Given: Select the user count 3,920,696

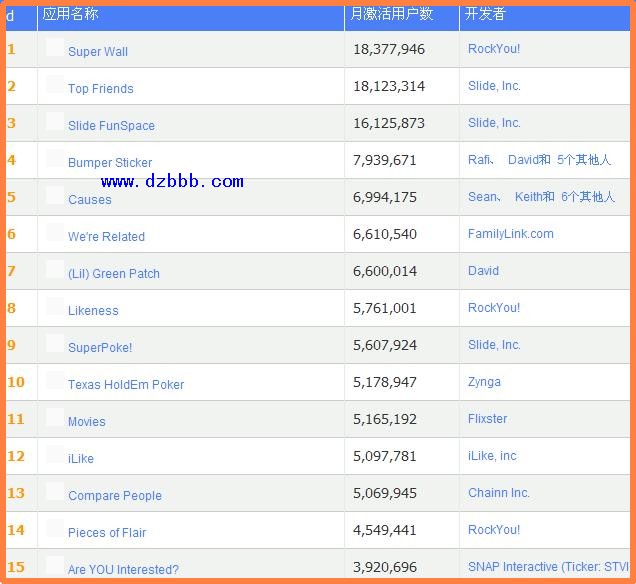Looking at the screenshot, I should pos(385,567).
